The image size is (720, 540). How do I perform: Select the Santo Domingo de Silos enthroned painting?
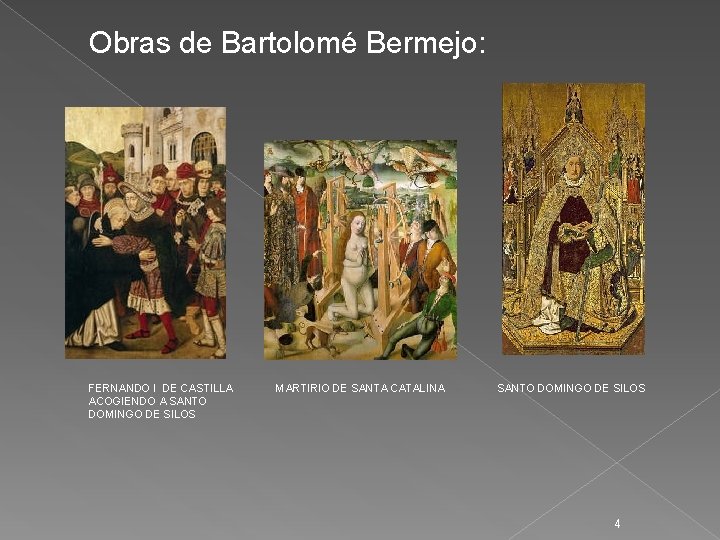pyautogui.click(x=574, y=219)
